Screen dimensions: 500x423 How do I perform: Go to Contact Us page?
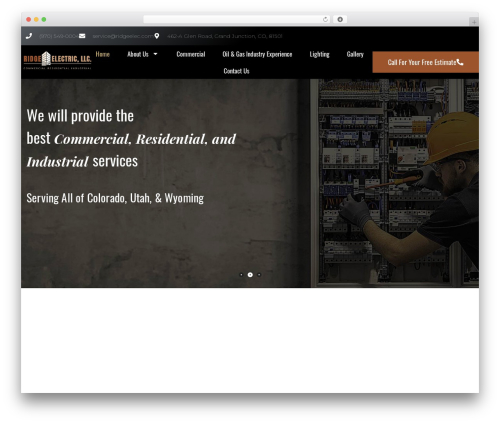pos(236,71)
